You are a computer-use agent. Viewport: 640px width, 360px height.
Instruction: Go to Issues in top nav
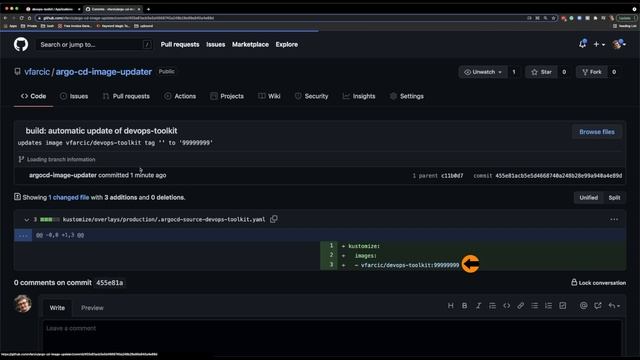[x=216, y=44]
